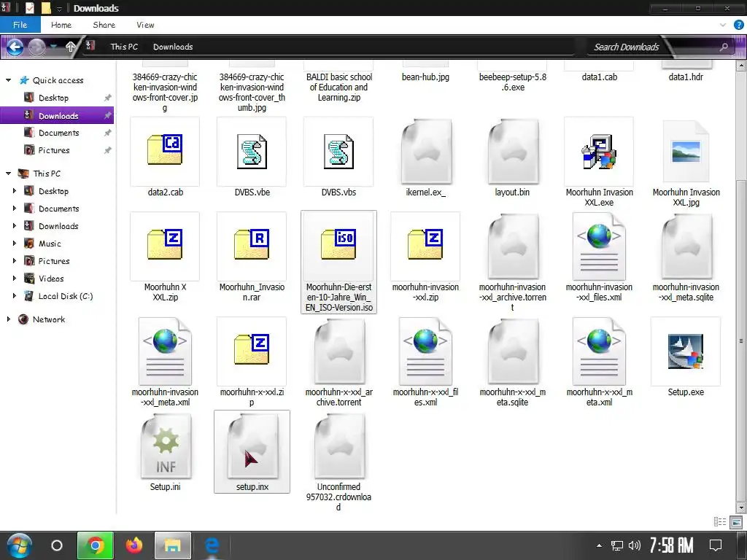Switch to details view layout
This screenshot has height=560, width=747.
(719, 522)
